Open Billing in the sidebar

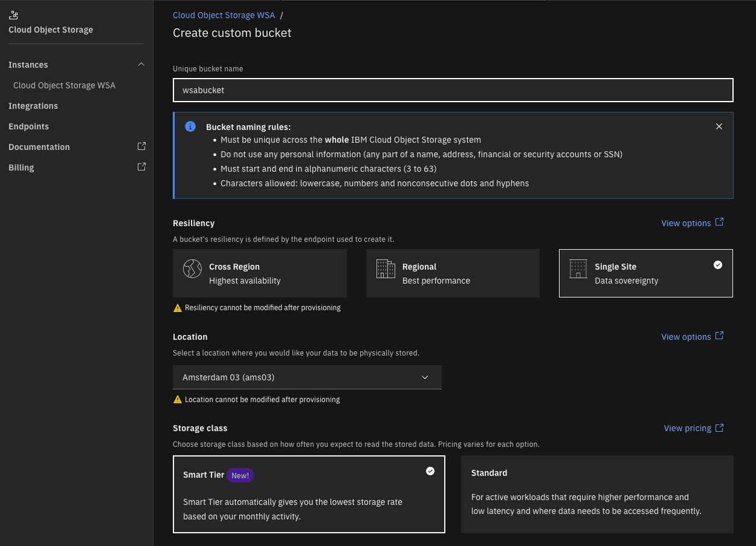pyautogui.click(x=21, y=167)
